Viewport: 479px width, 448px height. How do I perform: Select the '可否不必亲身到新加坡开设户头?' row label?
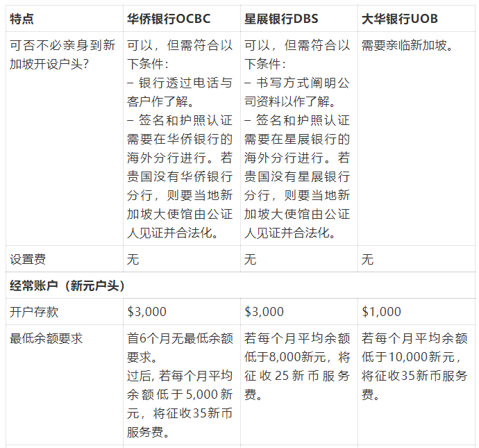62,55
